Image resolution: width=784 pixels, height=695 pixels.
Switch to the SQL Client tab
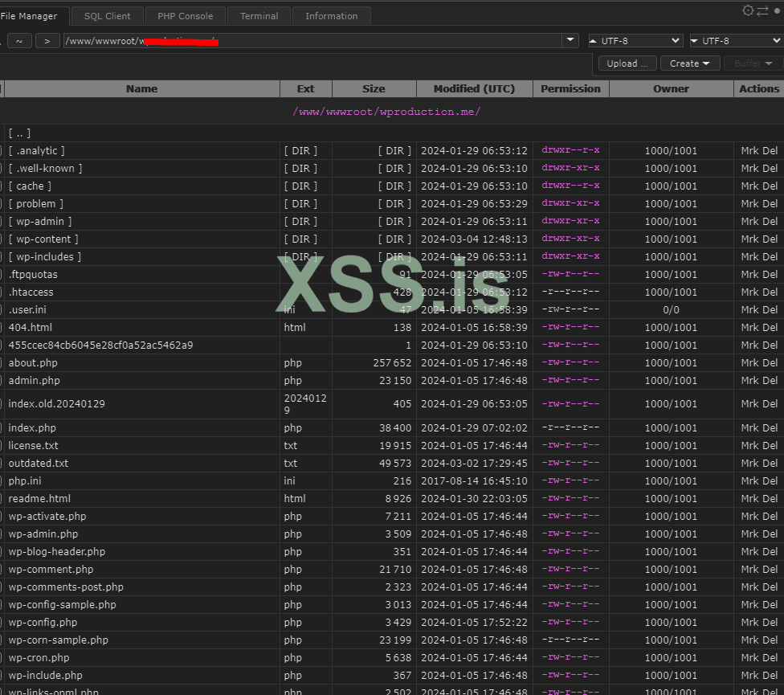(107, 16)
